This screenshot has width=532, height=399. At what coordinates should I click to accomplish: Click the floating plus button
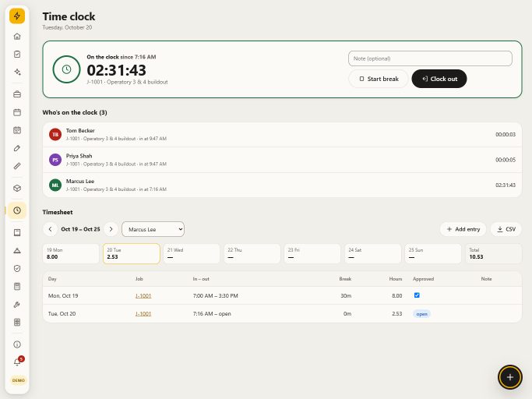(510, 377)
